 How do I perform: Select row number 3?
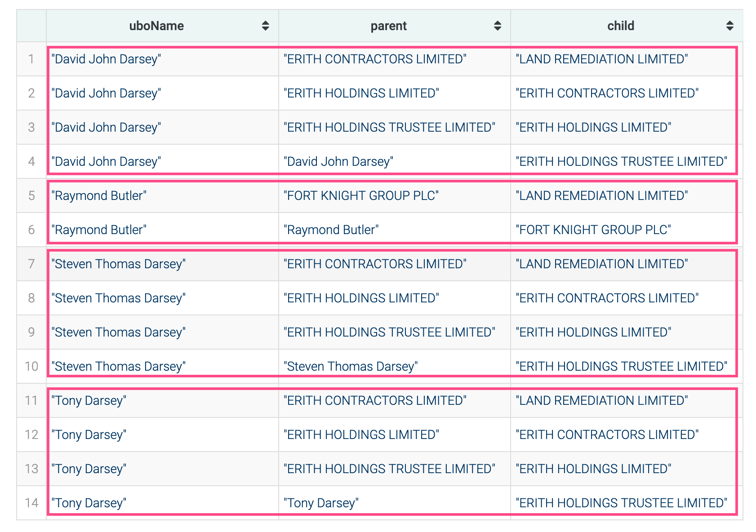tap(31, 127)
